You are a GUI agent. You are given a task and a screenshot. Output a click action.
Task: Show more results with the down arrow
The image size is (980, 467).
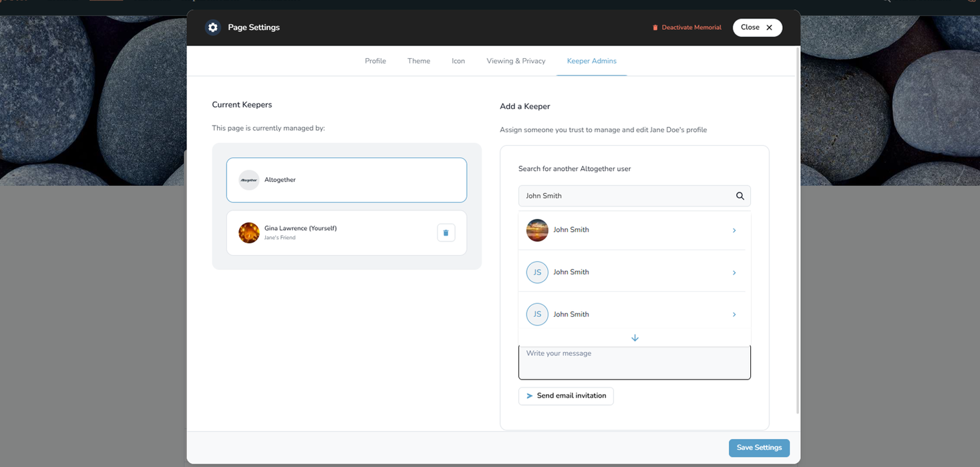click(635, 338)
